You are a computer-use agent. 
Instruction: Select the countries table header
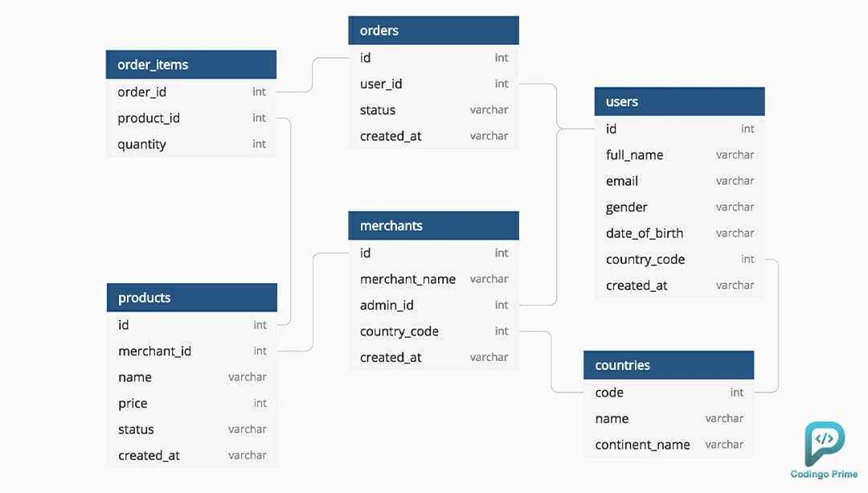click(668, 365)
